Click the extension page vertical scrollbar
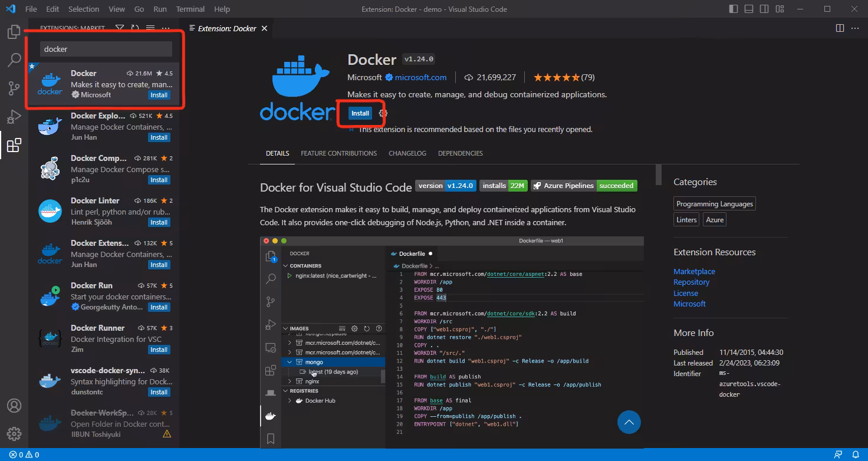This screenshot has width=868, height=461. pos(659,174)
